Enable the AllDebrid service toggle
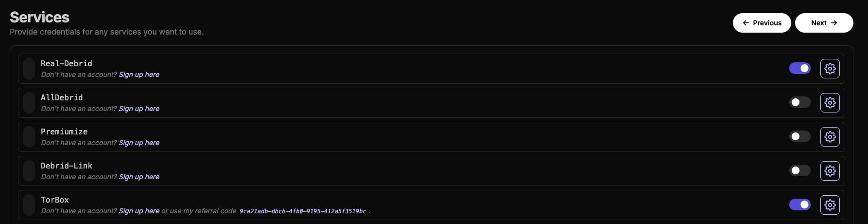Screen dimensions: 868x224 [799, 102]
